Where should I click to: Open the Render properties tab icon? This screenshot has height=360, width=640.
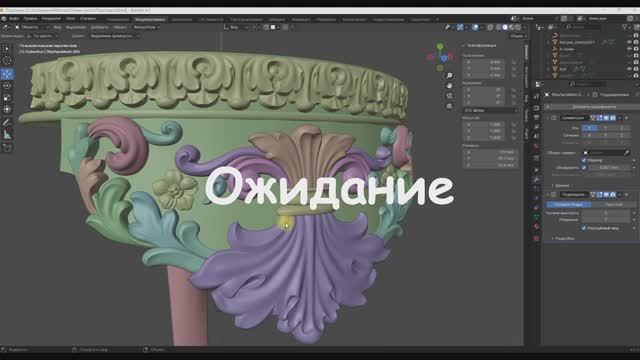coord(536,108)
